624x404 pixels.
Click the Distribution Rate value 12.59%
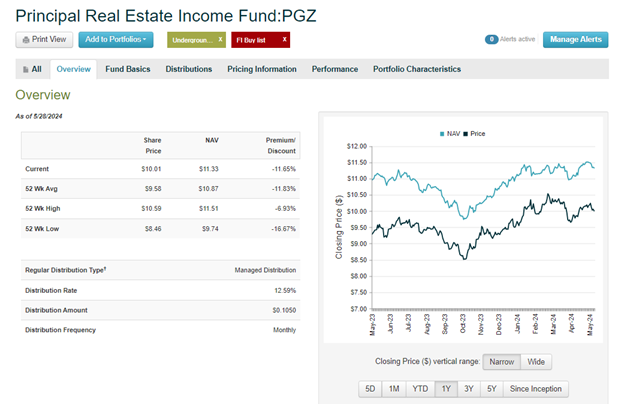click(285, 291)
